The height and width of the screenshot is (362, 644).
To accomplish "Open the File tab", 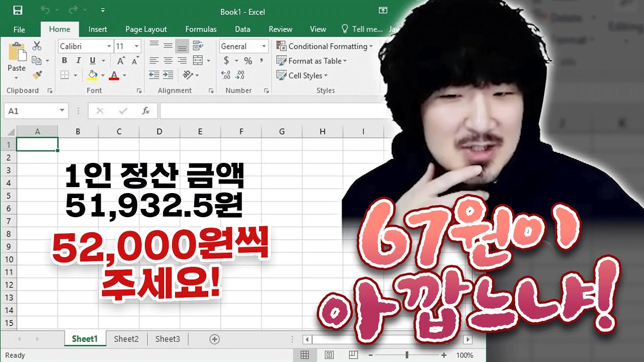I will point(19,29).
